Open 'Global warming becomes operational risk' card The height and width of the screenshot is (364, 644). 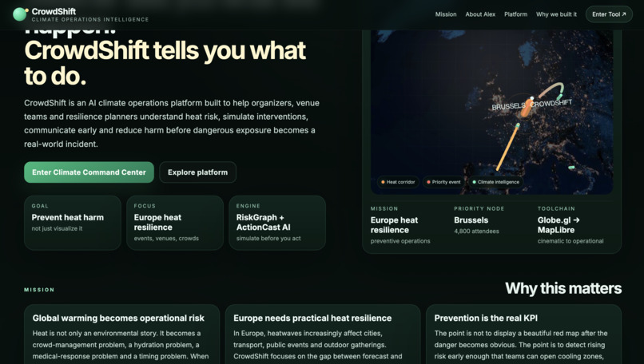pos(121,334)
